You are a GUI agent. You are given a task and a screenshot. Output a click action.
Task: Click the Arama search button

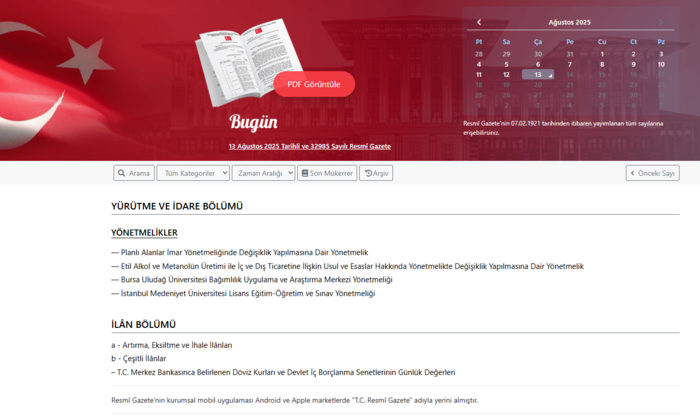134,173
